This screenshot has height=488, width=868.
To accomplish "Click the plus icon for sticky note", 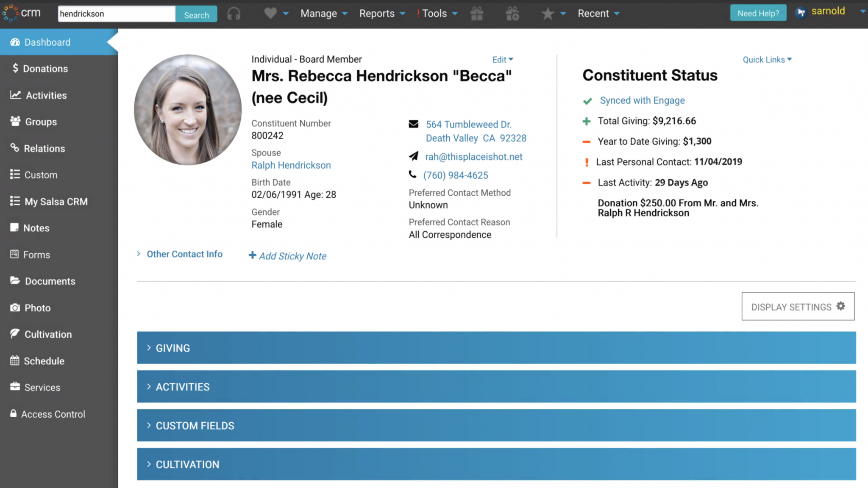I will point(252,255).
